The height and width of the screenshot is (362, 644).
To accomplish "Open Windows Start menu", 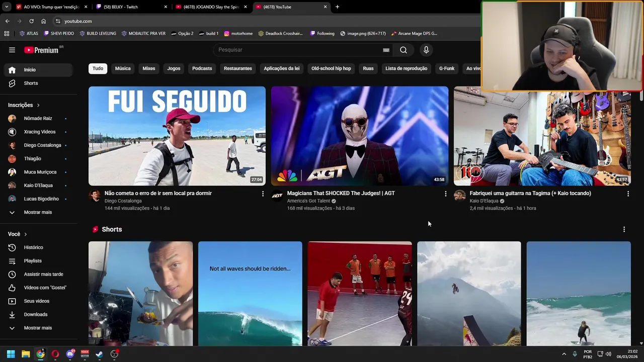I will pyautogui.click(x=11, y=354).
